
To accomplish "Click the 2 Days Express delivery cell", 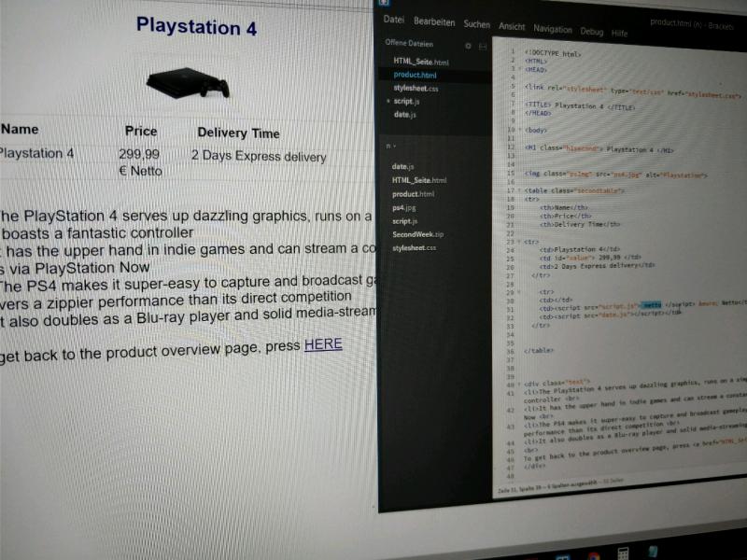I will pos(259,156).
